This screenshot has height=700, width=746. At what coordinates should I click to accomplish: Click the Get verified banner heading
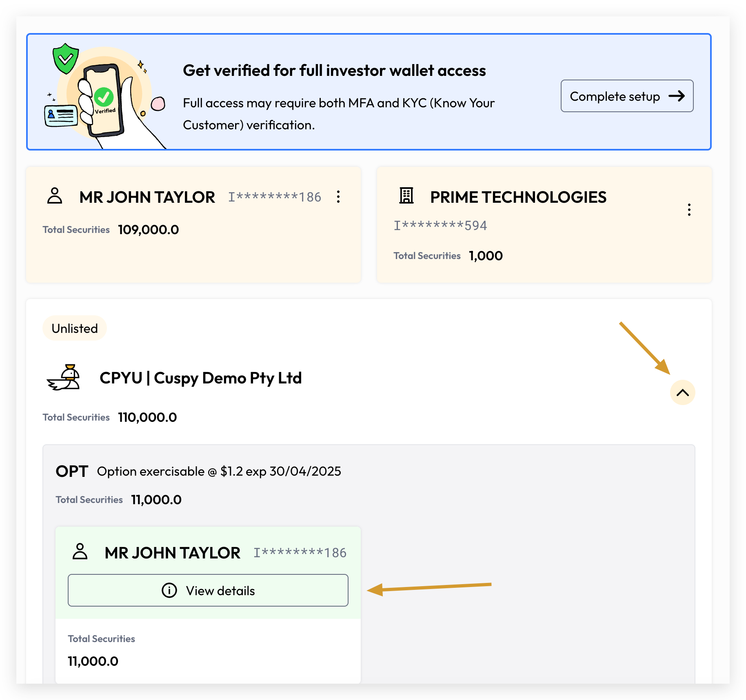(x=334, y=71)
